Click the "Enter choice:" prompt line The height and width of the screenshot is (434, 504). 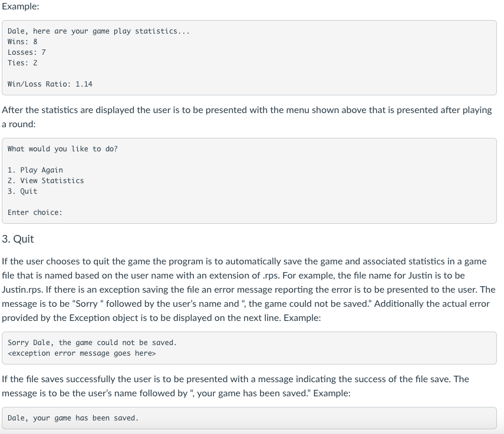(x=35, y=213)
